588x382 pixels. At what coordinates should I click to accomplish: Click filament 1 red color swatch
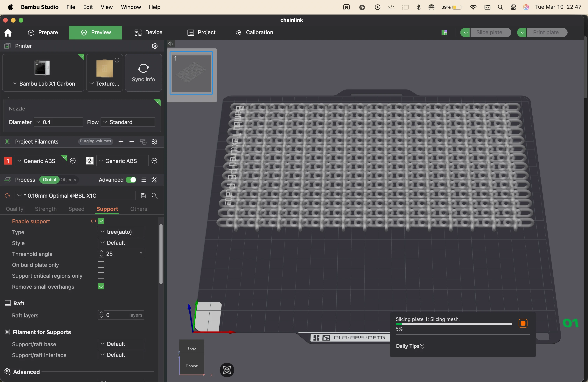[x=8, y=161]
